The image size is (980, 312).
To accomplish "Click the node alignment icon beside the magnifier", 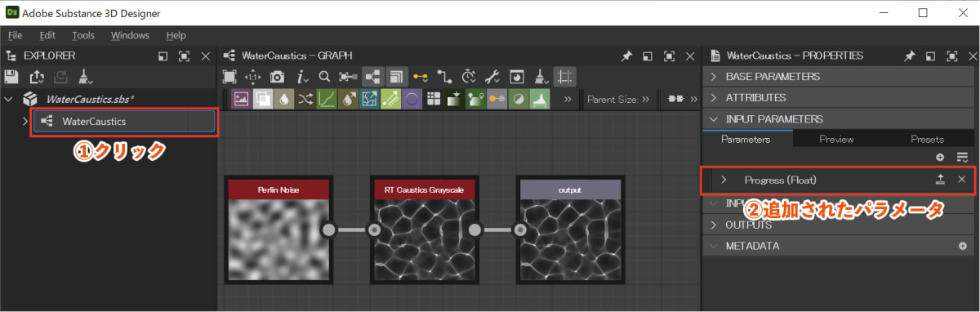I will click(348, 77).
